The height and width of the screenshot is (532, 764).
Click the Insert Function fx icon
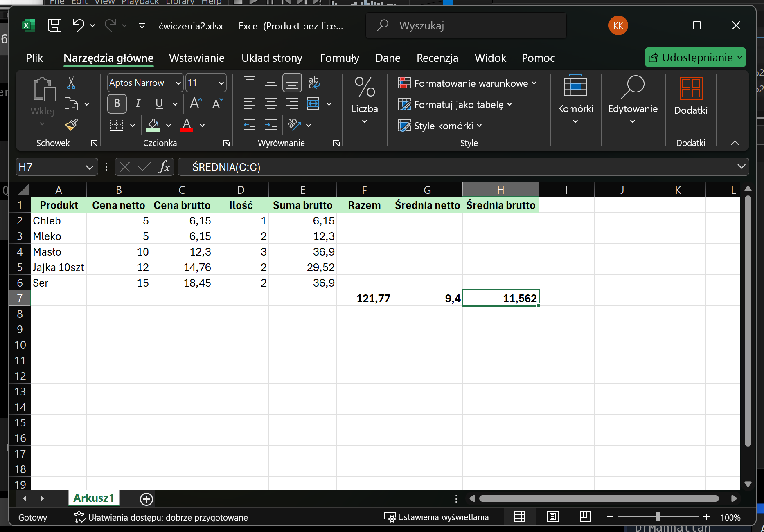point(164,167)
